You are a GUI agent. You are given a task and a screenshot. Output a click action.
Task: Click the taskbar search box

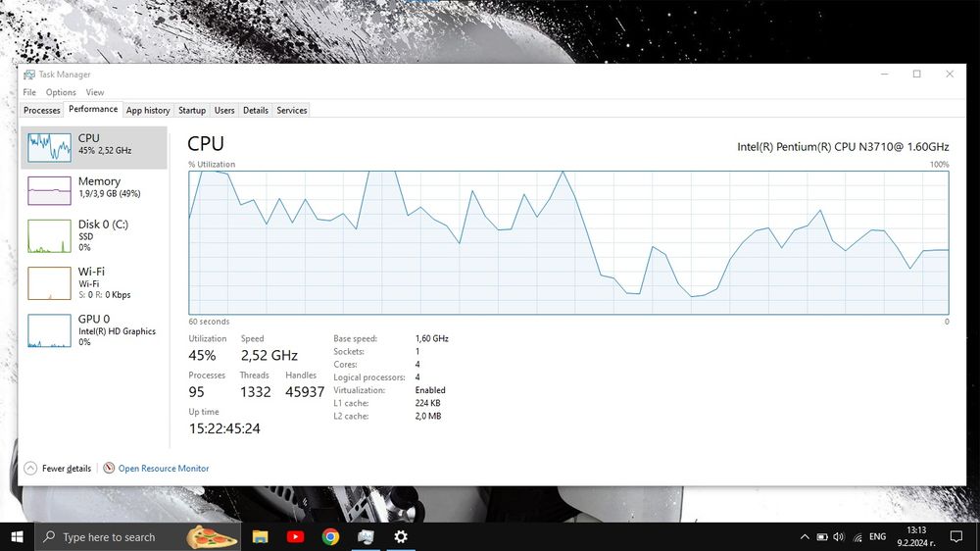coord(137,536)
